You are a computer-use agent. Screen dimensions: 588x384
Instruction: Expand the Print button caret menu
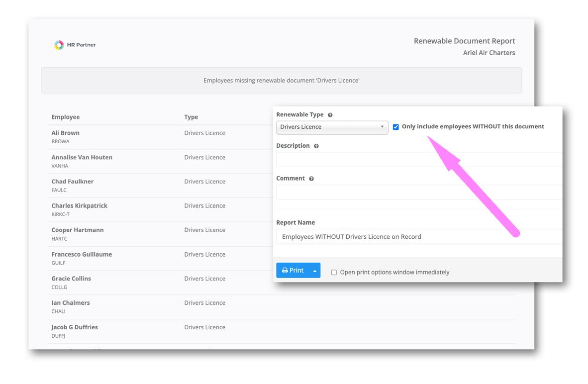(315, 271)
